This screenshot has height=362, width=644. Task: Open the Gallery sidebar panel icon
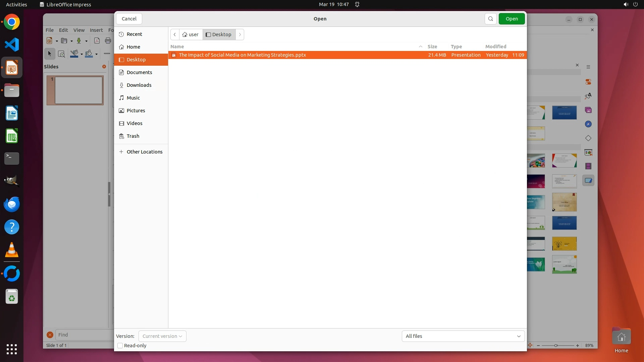(x=588, y=110)
